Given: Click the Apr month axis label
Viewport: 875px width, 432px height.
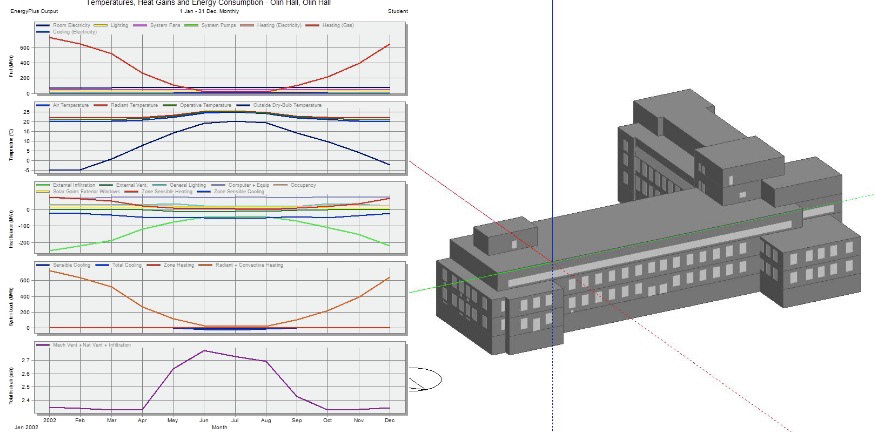Looking at the screenshot, I should [x=142, y=420].
